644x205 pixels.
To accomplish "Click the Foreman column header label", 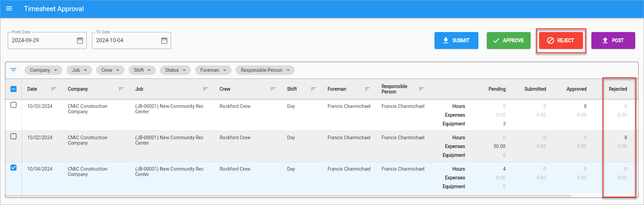I will click(x=337, y=89).
